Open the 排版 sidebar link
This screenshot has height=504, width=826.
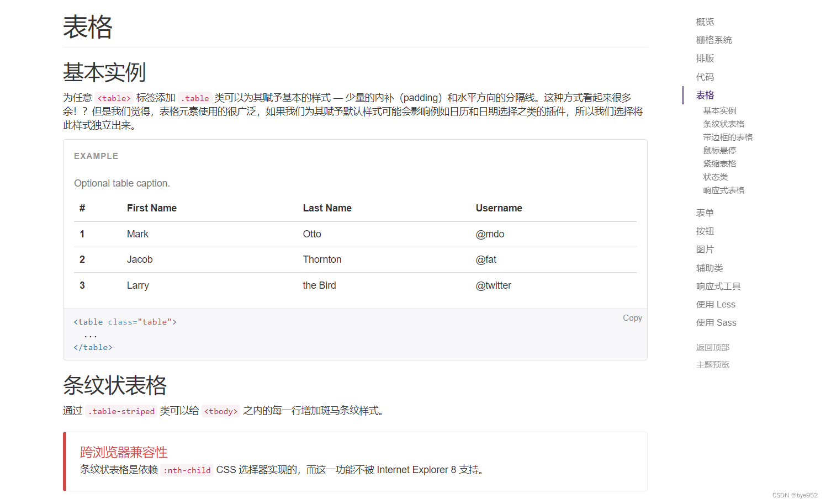pyautogui.click(x=705, y=58)
